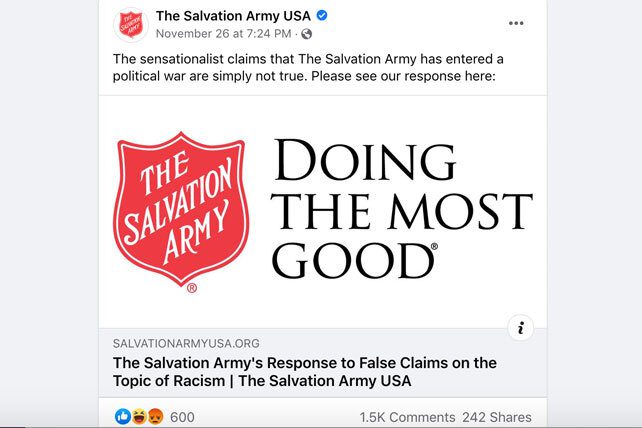The image size is (642, 428).
Task: Open The Salvation Army USA page name
Action: click(x=233, y=16)
